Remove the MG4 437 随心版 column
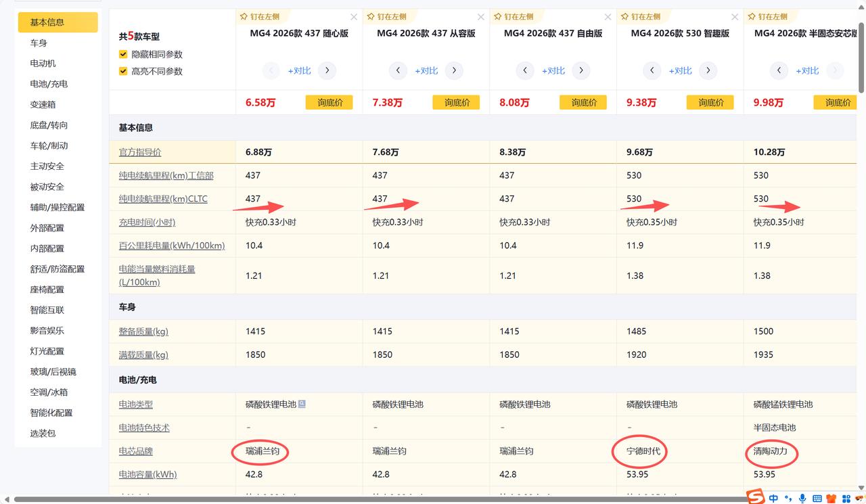This screenshot has height=504, width=866. point(354,17)
